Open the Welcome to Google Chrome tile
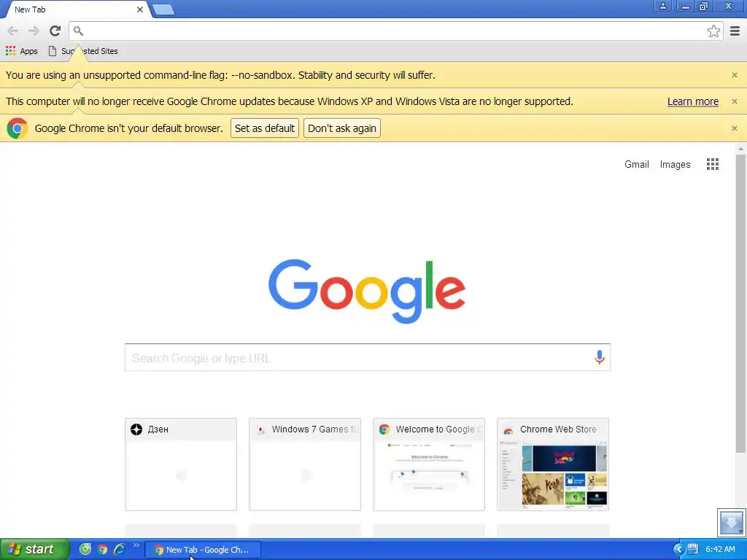747x560 pixels. (429, 464)
